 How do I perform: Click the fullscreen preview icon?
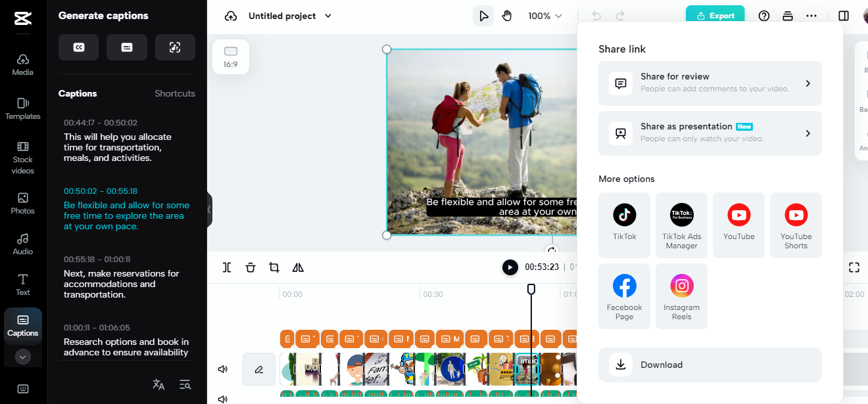point(854,267)
